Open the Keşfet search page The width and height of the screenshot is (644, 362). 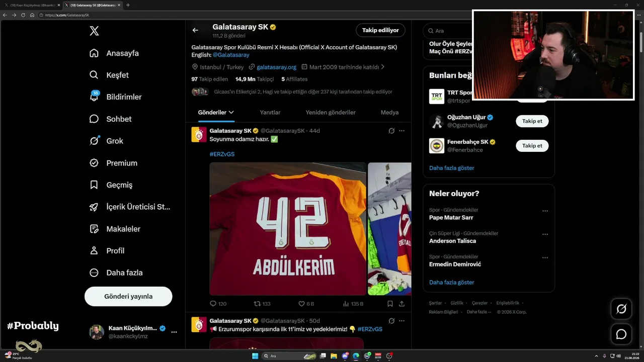109,75
